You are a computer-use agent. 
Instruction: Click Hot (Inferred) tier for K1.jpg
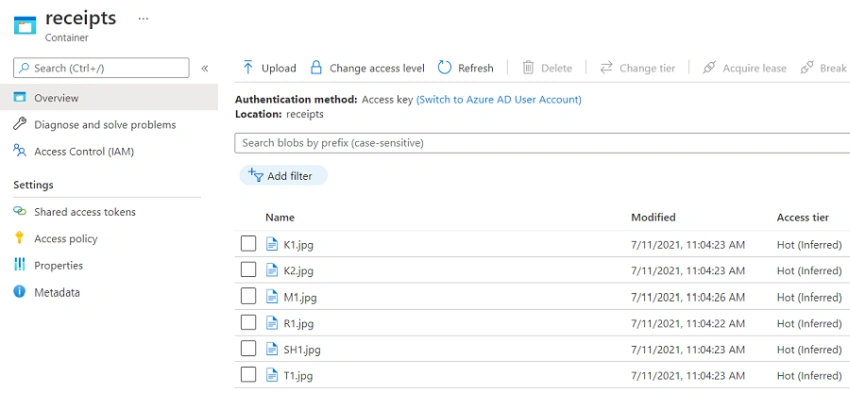[x=809, y=245]
